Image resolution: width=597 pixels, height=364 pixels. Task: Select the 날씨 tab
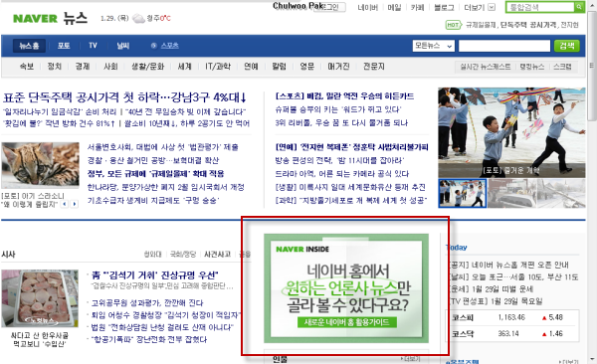(123, 46)
